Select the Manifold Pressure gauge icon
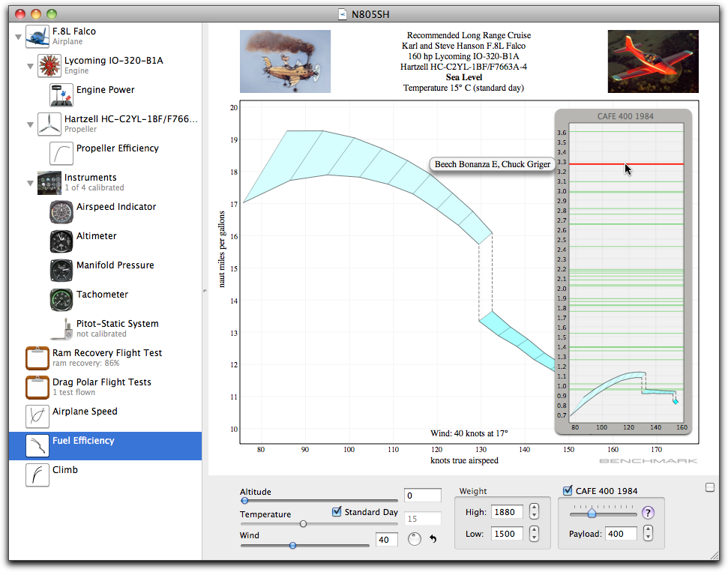Screen dimensions: 728x572 pyautogui.click(x=61, y=270)
